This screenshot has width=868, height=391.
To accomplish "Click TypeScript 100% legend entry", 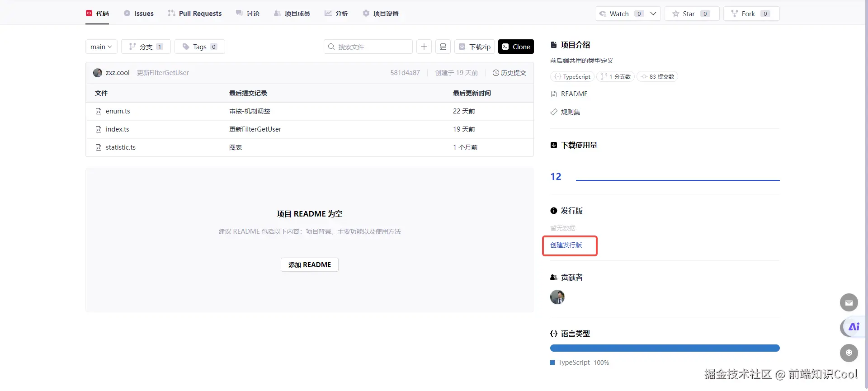I will click(580, 363).
